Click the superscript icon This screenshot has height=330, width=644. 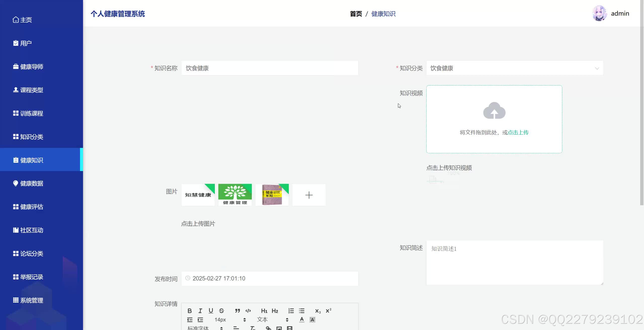coord(329,311)
